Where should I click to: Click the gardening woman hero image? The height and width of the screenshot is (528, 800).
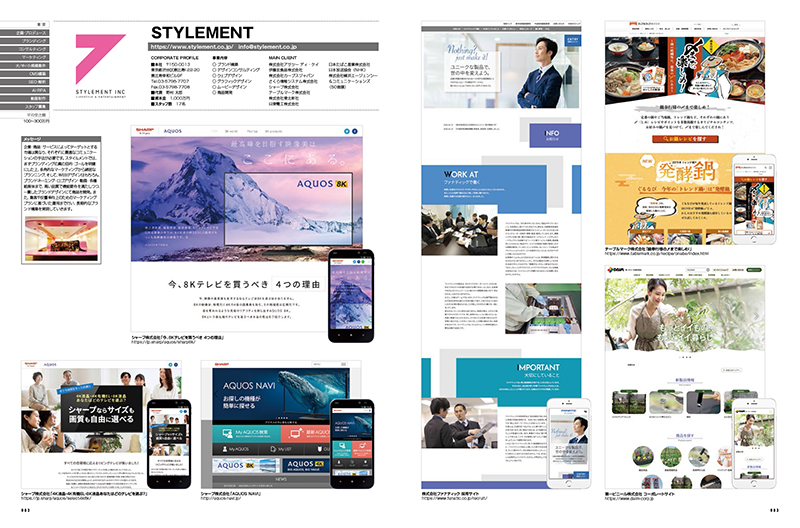click(x=685, y=314)
